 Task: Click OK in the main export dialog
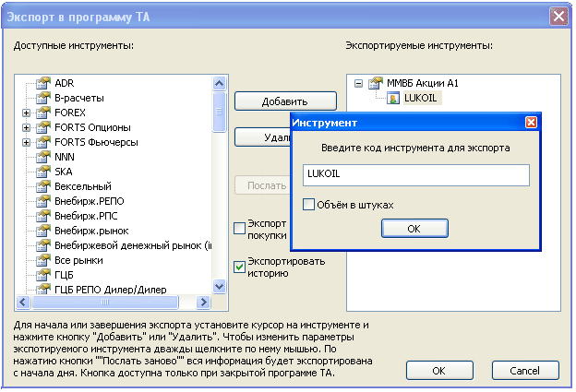pyautogui.click(x=439, y=371)
